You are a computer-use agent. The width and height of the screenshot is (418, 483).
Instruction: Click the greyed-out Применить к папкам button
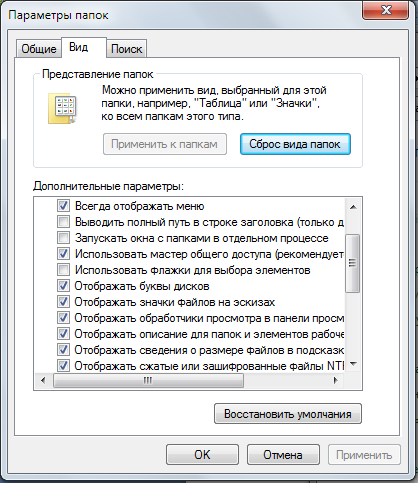click(165, 144)
